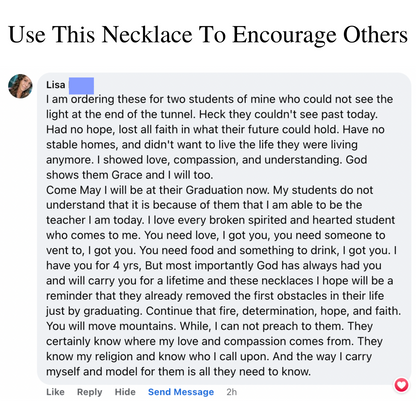Image resolution: width=416 pixels, height=416 pixels.
Task: Like Lisa's comment
Action: click(x=55, y=392)
